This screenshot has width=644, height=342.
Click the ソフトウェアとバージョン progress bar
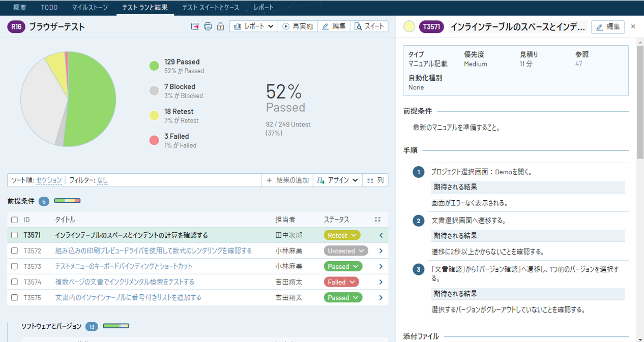(116, 326)
